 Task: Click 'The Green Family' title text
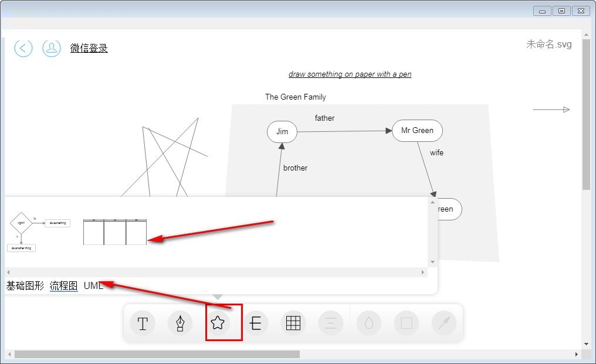tap(296, 97)
